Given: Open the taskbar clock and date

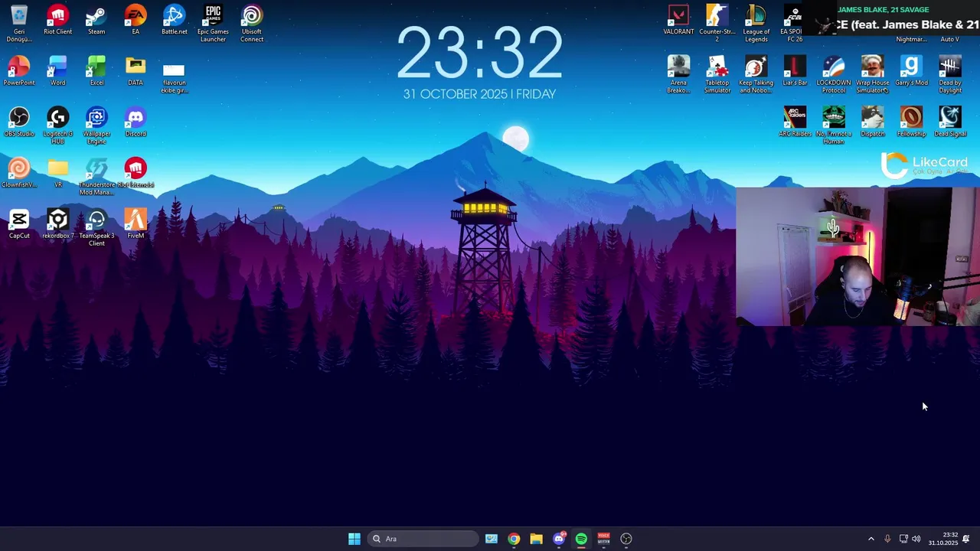Looking at the screenshot, I should coord(943,539).
